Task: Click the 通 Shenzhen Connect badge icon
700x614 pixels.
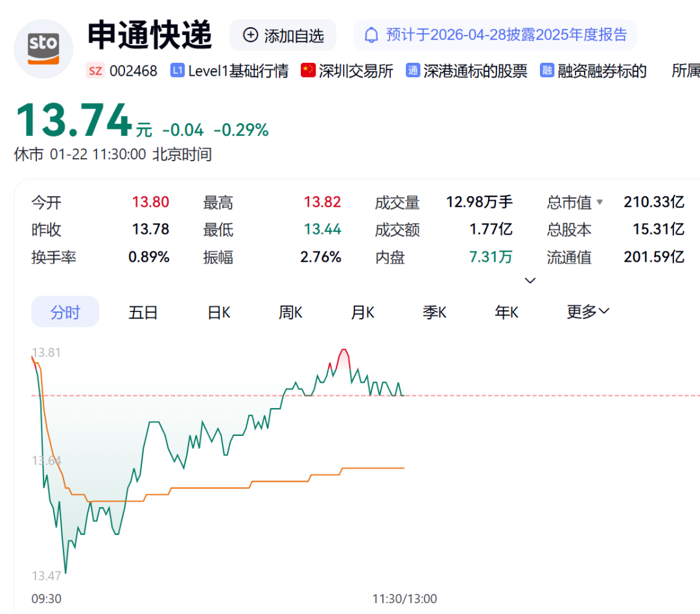Action: (x=413, y=71)
